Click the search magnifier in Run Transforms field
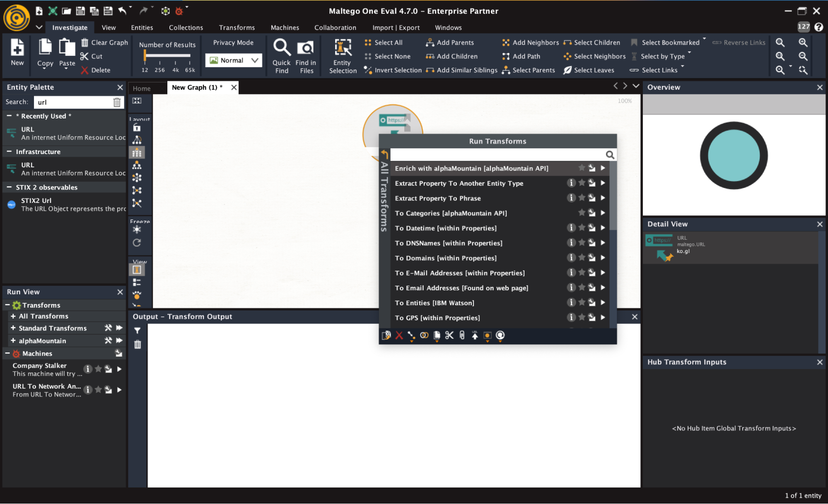 point(610,155)
